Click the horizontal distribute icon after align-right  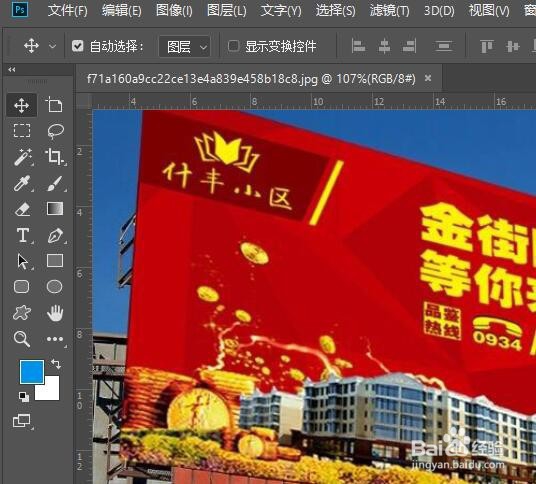point(444,46)
